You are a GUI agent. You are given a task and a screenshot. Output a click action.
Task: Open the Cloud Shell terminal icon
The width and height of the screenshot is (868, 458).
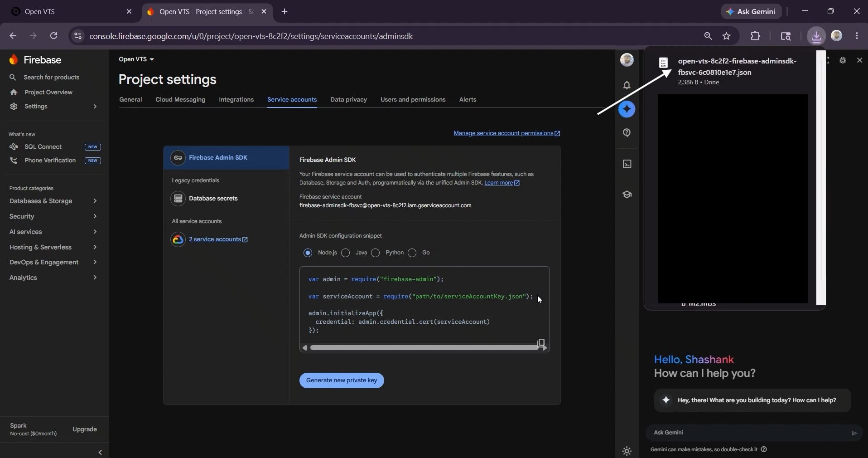[x=627, y=164]
